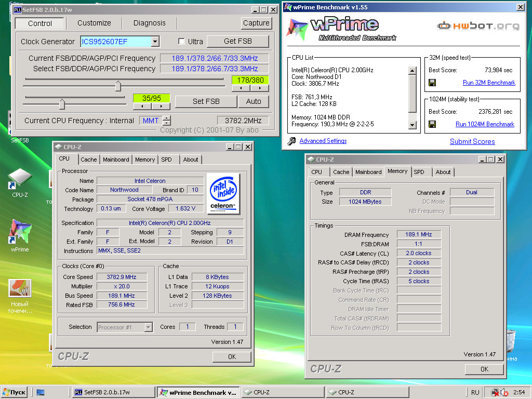This screenshot has width=532, height=399.
Task: Click the 3782.2MHz current CPU frequency value
Action: point(243,121)
